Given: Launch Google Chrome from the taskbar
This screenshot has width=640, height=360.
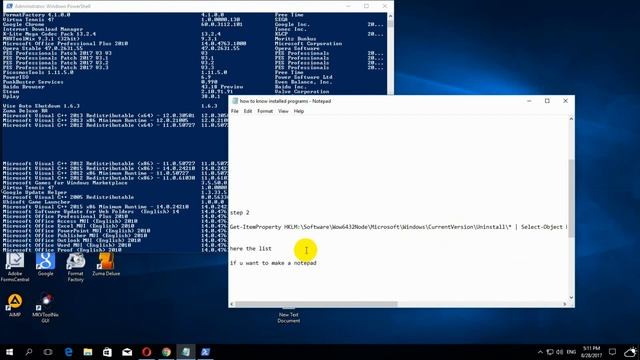Looking at the screenshot, I should click(166, 352).
